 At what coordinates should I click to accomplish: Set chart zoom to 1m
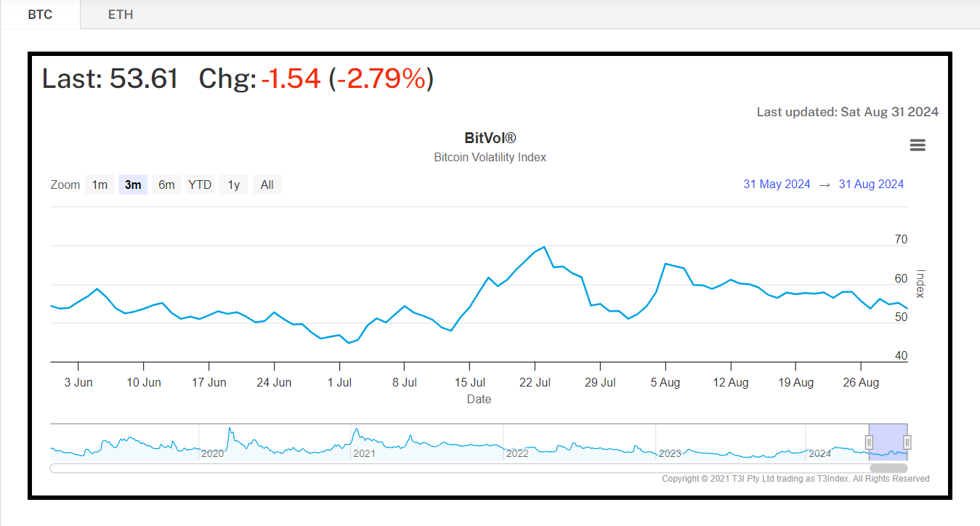(100, 185)
